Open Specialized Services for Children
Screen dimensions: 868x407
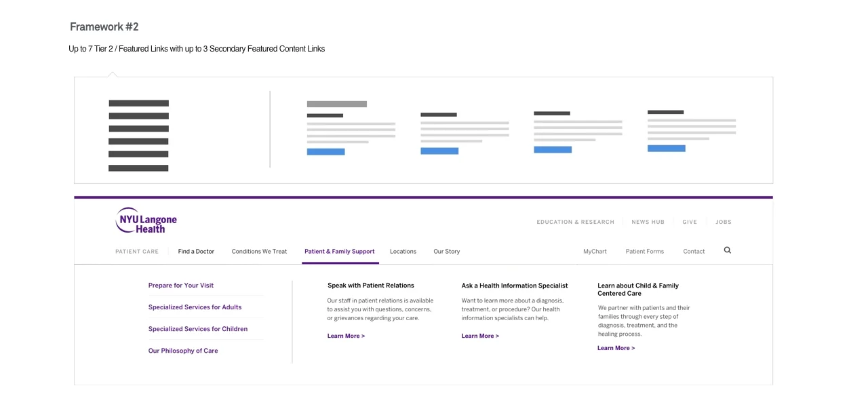[198, 329]
